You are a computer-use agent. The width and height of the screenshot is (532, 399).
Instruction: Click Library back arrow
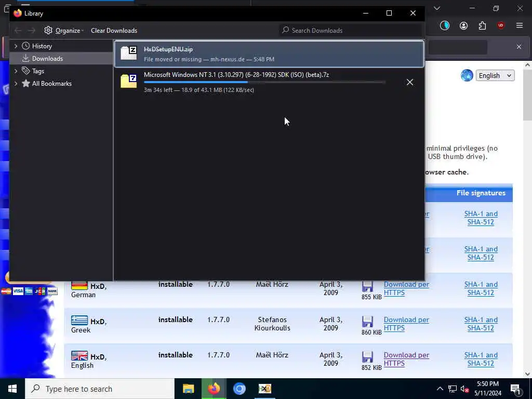[x=18, y=31]
